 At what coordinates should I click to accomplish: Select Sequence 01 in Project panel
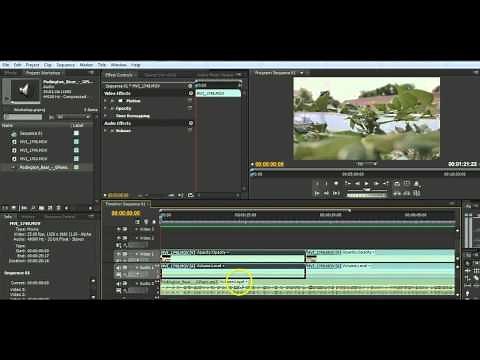point(31,134)
